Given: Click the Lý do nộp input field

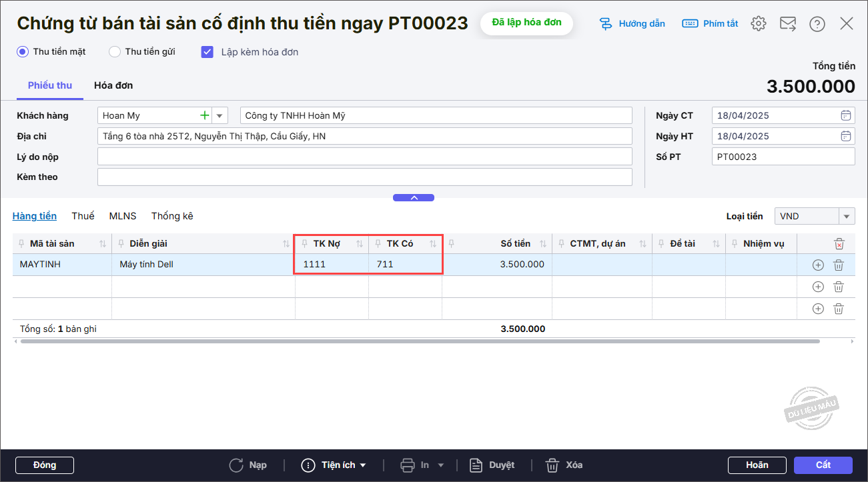Looking at the screenshot, I should (x=364, y=157).
